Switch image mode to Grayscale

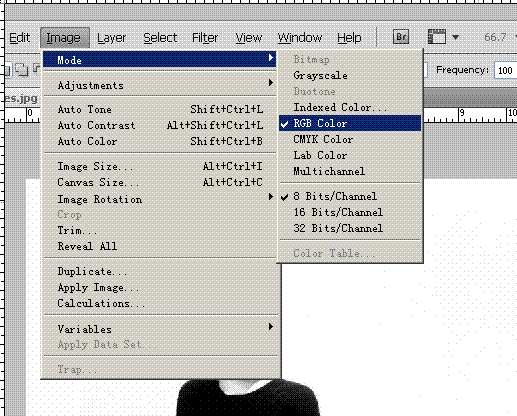pos(350,75)
